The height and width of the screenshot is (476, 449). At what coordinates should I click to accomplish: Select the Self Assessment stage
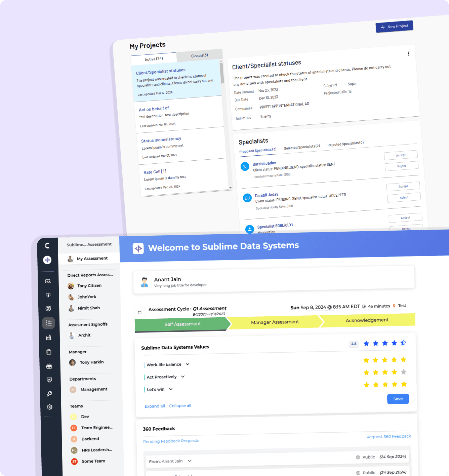click(x=182, y=324)
